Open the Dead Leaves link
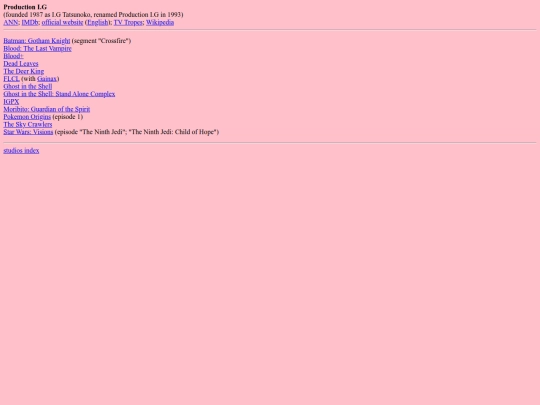Viewport: 540px width, 405px height. pos(21,64)
